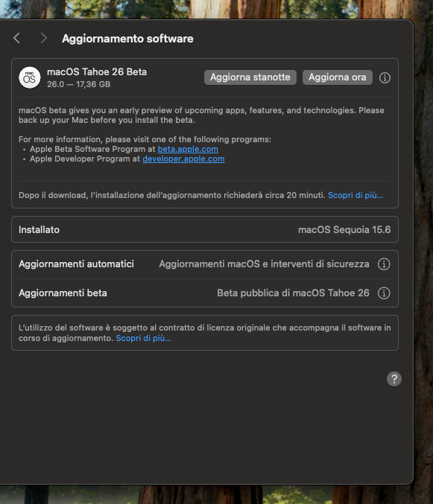
Task: Select the Aggiornamenti automatici row label
Action: (x=76, y=264)
